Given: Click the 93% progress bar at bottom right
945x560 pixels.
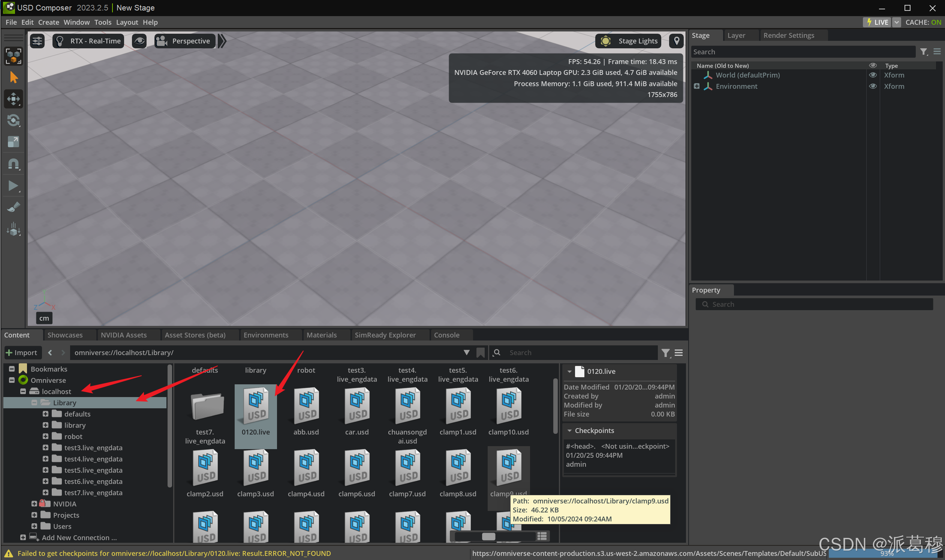Looking at the screenshot, I should pyautogui.click(x=887, y=554).
